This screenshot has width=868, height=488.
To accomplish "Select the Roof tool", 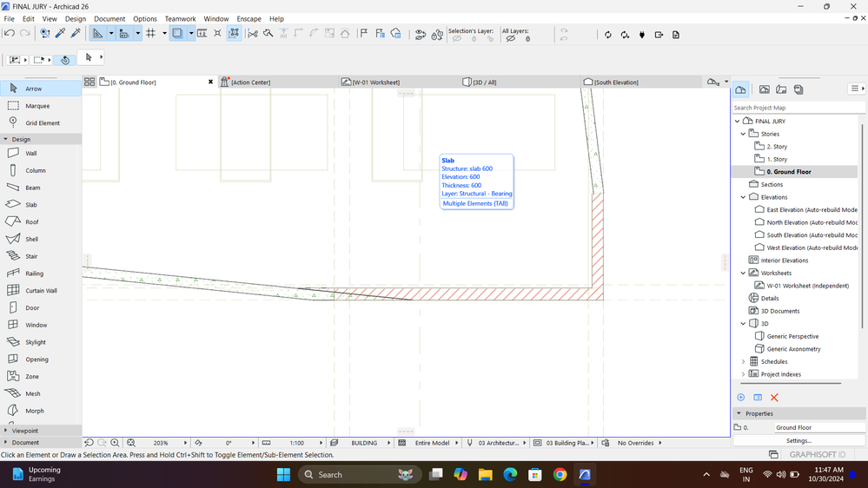I will pos(31,222).
